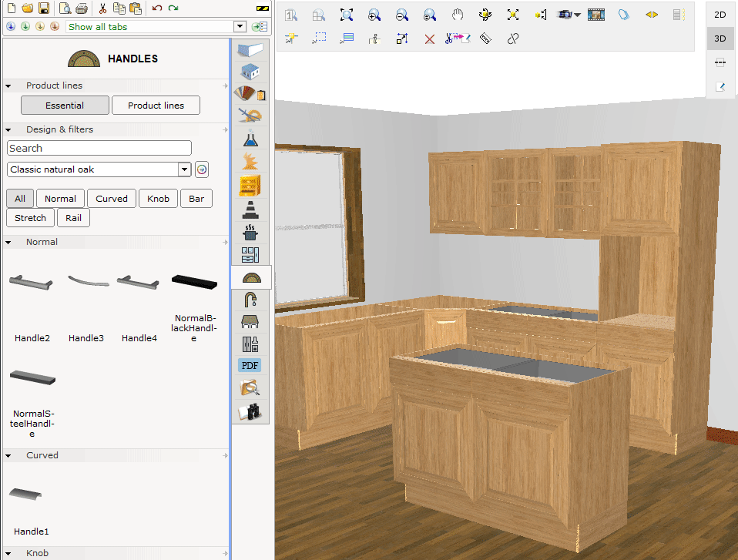Screen dimensions: 738x560
Task: Click the red X delete icon
Action: 430,39
